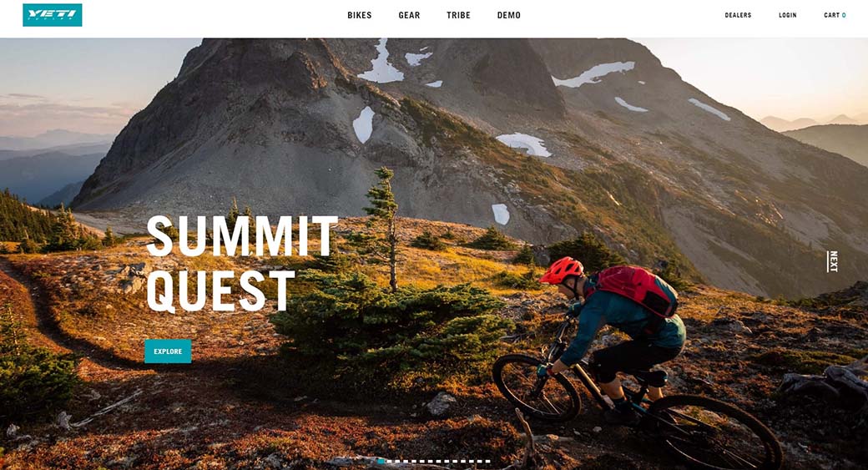
Task: Select the second slide indicator dot
Action: [389, 461]
